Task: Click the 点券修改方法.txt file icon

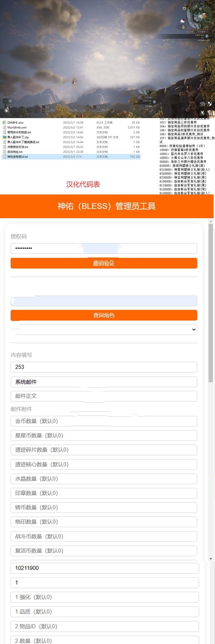Action: tap(4, 147)
